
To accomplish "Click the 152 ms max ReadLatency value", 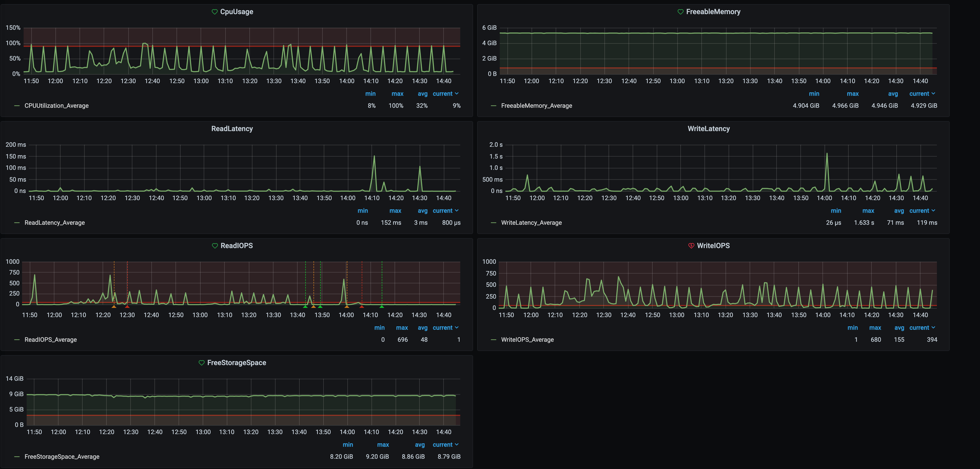I will (x=391, y=223).
